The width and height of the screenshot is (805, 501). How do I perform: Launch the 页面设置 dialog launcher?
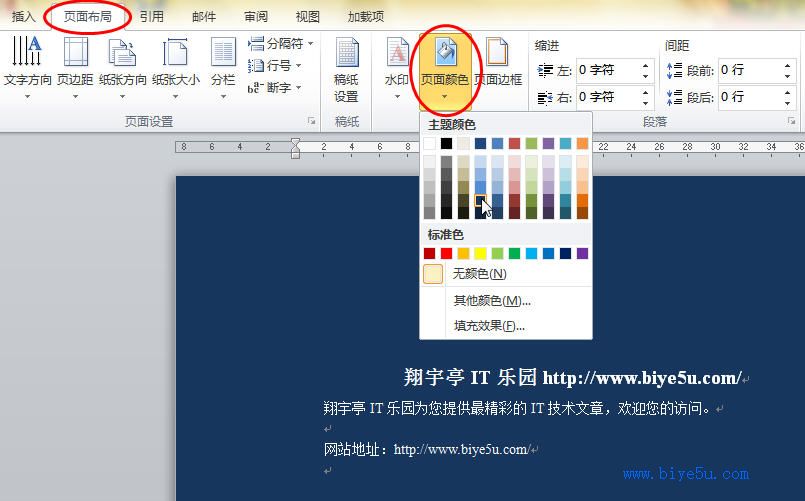311,121
